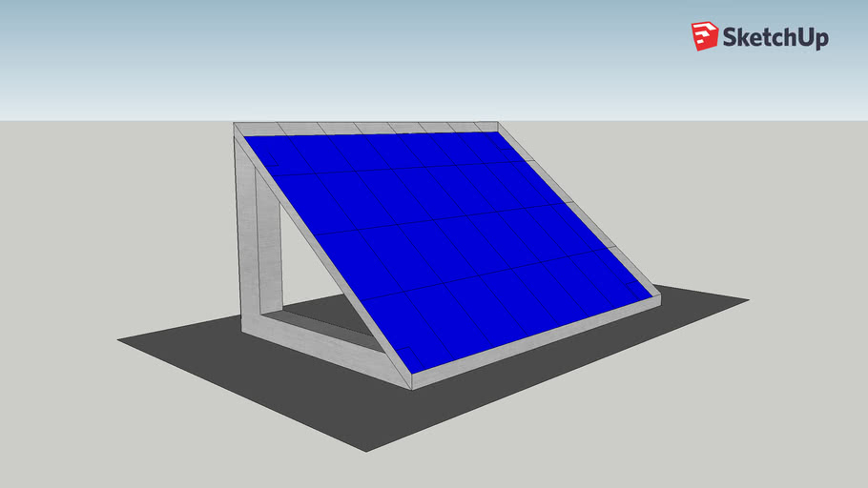Screen dimensions: 868x488
Task: Click the red SketchUp logo icon
Action: (704, 36)
